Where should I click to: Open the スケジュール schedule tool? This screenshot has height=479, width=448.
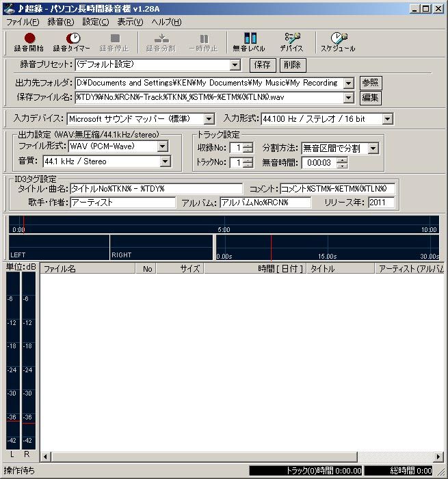(338, 42)
